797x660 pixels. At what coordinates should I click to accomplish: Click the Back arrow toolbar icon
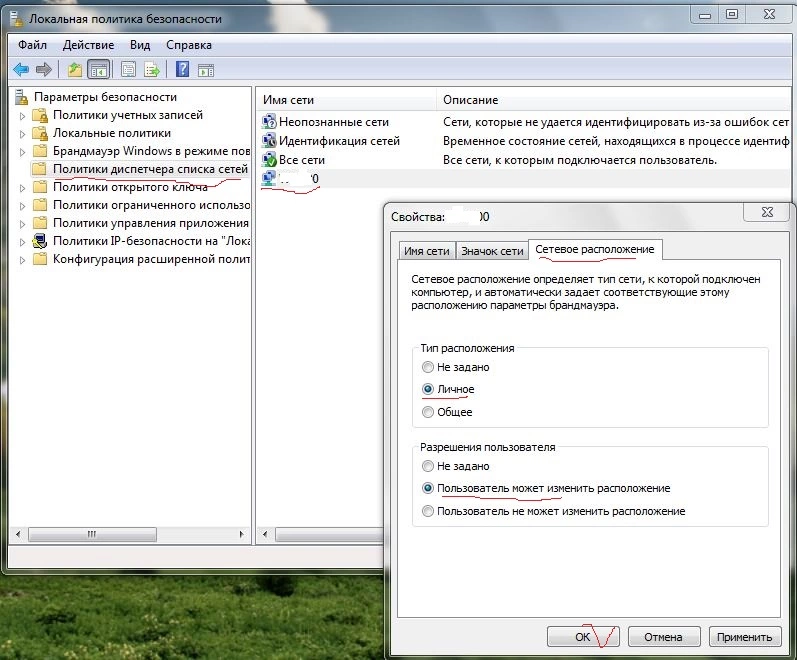pos(20,69)
